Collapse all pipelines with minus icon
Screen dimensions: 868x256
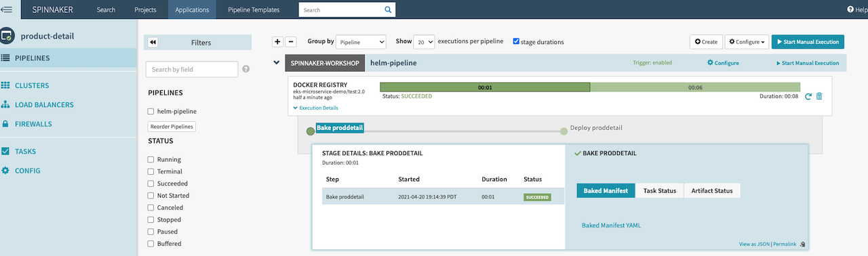pos(290,42)
